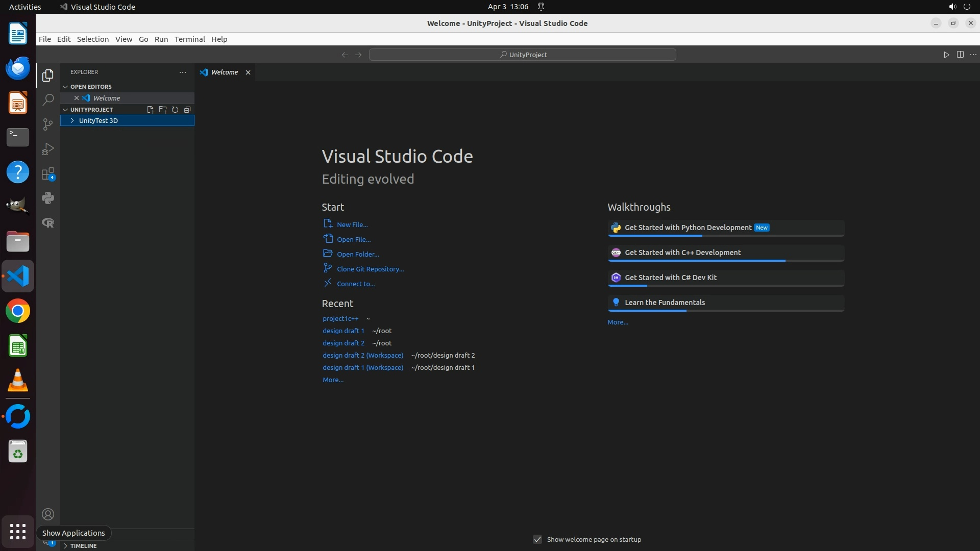Open the Run and Debug view
980x551 pixels.
pos(48,149)
